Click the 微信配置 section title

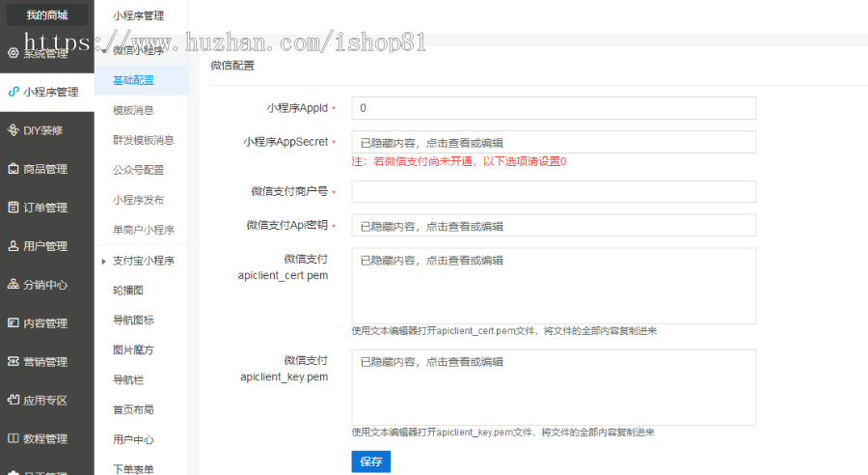[x=232, y=66]
